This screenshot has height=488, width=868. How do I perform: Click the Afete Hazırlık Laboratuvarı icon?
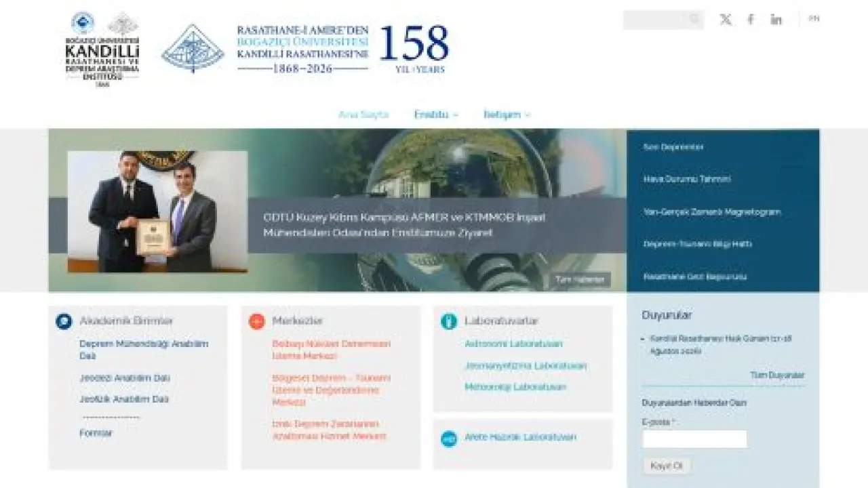[x=449, y=439]
